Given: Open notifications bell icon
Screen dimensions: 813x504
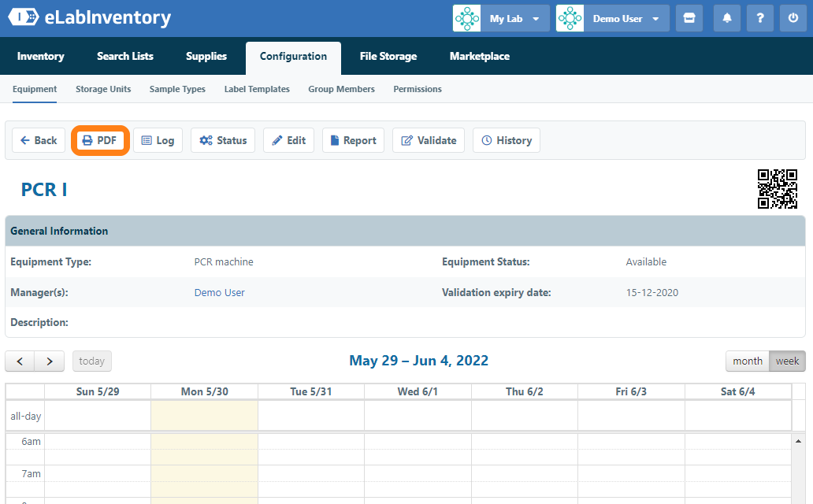Looking at the screenshot, I should 727,18.
